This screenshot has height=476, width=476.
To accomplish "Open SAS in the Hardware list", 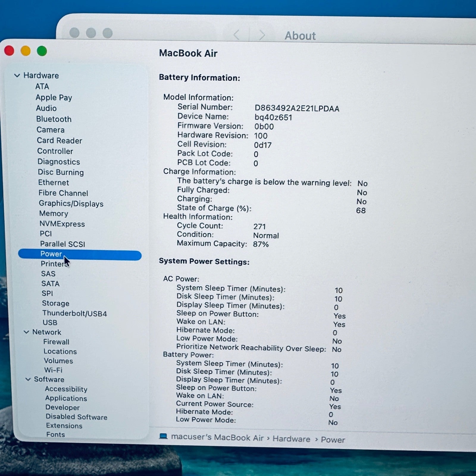I will point(48,274).
